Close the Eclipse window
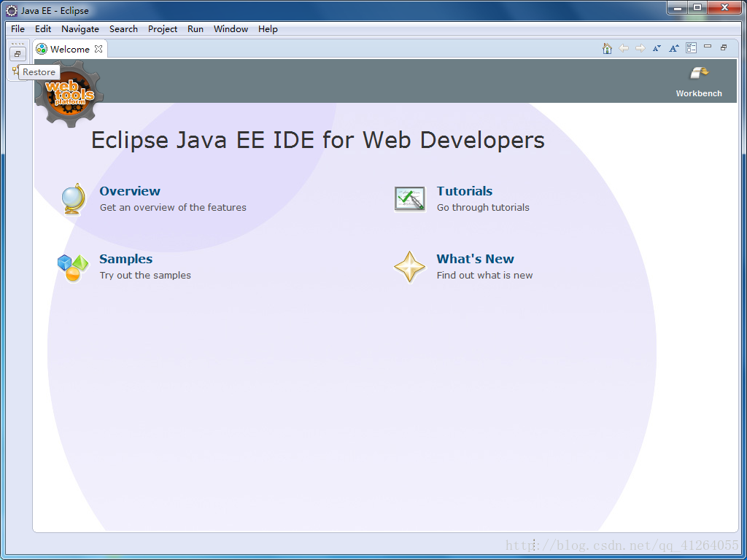 (724, 8)
